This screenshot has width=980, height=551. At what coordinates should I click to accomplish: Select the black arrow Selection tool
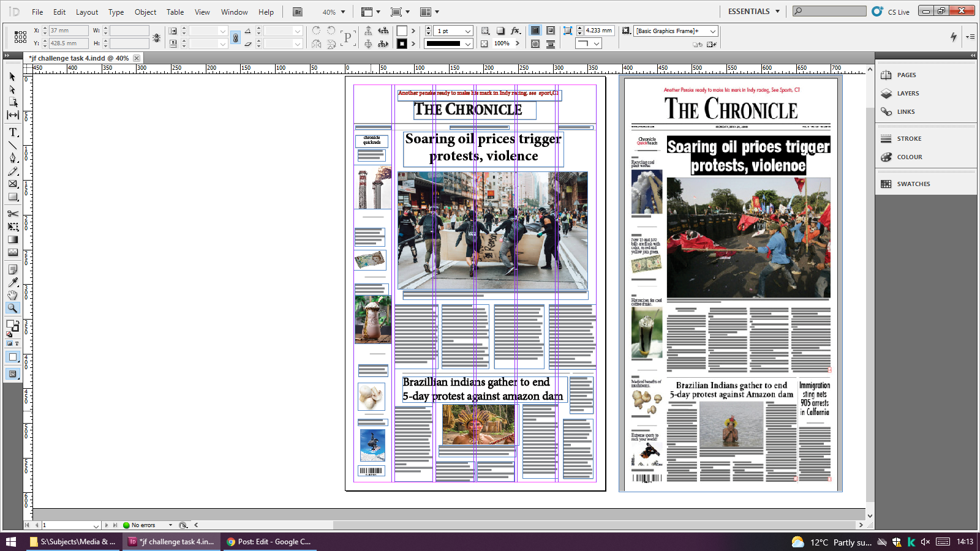12,77
